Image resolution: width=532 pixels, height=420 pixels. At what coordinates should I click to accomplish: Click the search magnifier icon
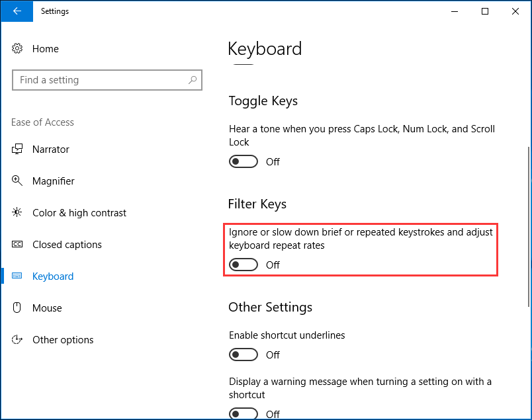192,80
